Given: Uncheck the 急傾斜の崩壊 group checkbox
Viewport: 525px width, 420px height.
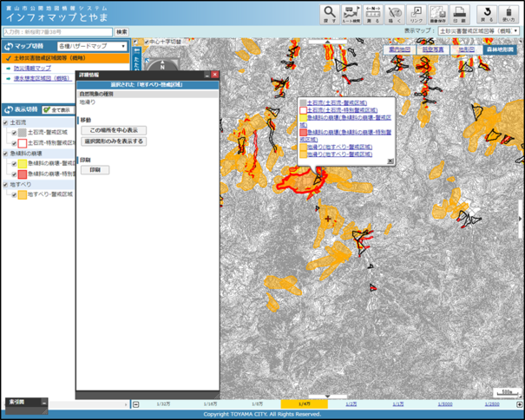Looking at the screenshot, I should 5,154.
